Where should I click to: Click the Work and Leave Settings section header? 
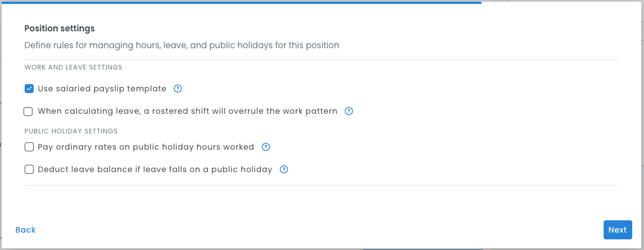click(x=73, y=67)
